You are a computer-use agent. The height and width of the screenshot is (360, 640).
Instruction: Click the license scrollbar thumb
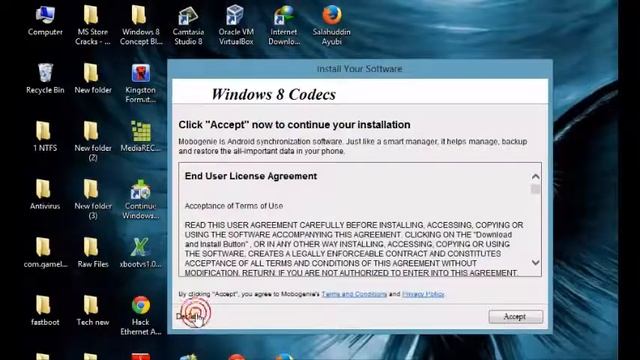tap(536, 189)
